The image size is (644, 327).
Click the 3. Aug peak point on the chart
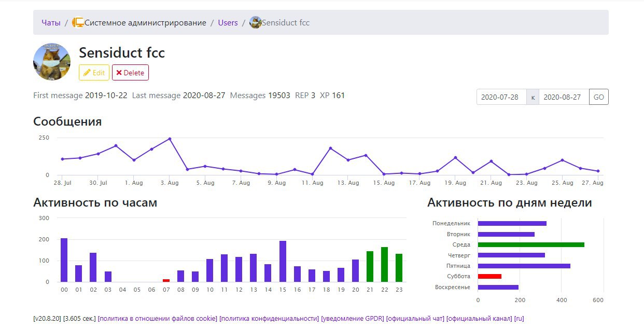point(170,139)
